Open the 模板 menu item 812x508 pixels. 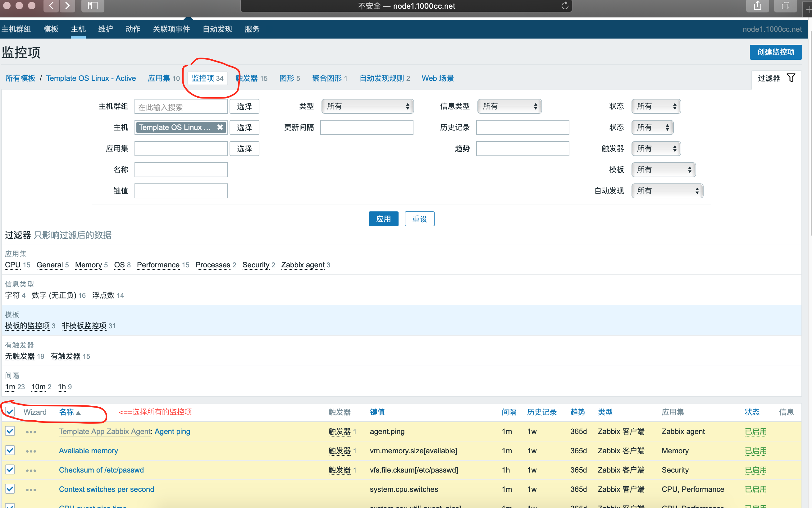[51, 29]
